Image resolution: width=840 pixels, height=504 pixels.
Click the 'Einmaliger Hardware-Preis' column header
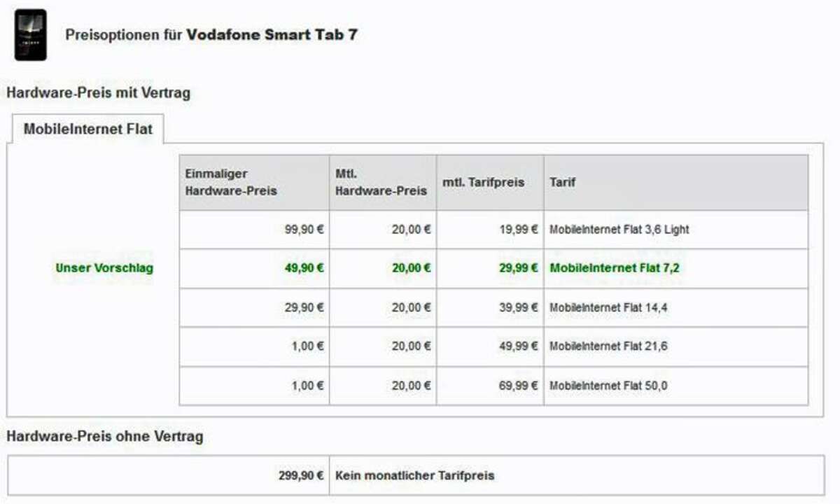point(254,182)
